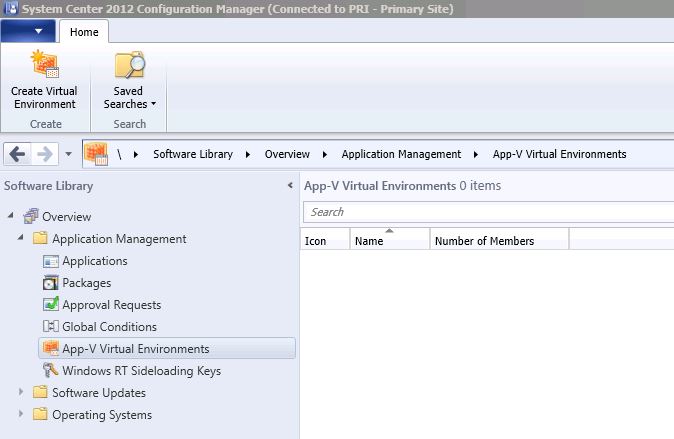Click Application Management in the breadcrumb
This screenshot has height=439, width=674.
(x=401, y=154)
